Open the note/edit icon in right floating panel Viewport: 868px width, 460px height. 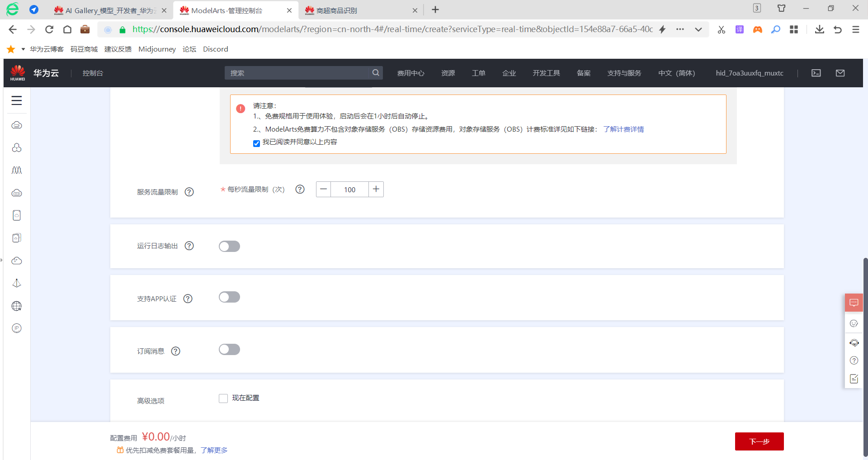coord(854,379)
